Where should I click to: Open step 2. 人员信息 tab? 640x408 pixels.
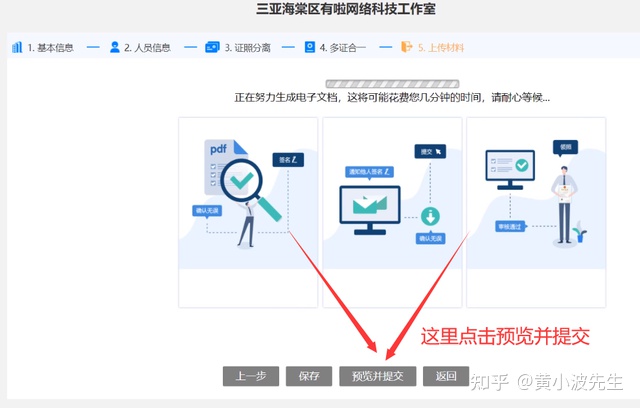point(147,48)
